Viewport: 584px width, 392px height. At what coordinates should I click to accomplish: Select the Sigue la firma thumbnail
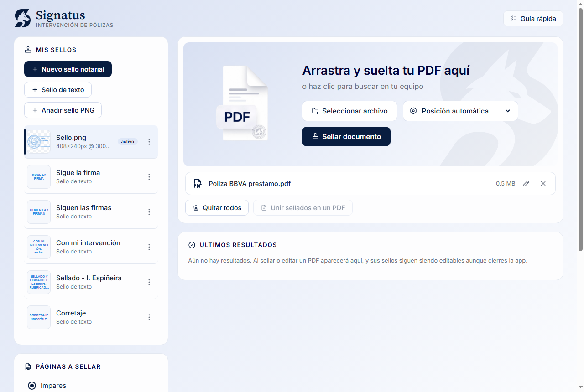click(39, 177)
